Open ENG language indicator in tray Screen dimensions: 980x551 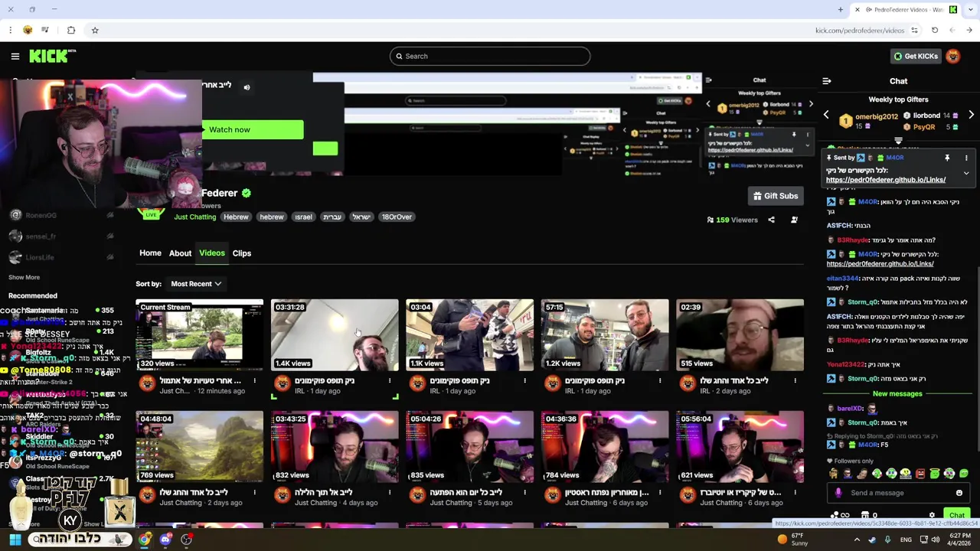pos(904,540)
